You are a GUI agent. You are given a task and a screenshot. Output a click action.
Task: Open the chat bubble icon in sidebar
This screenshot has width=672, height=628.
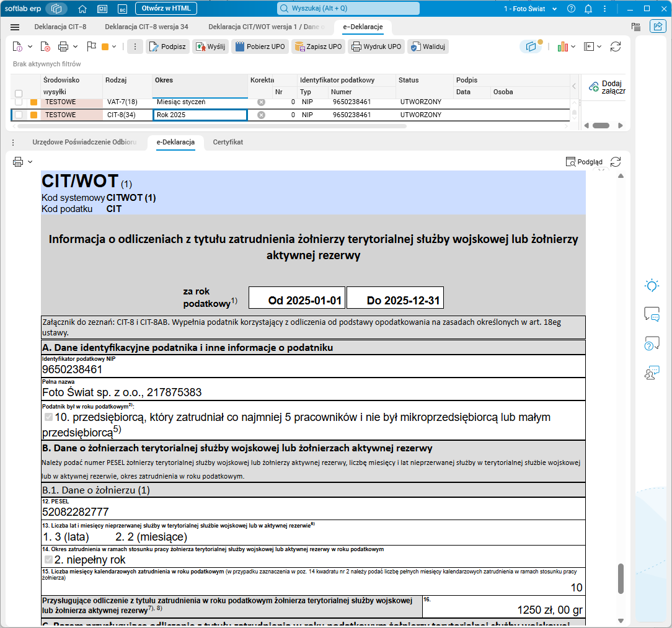[x=652, y=314]
